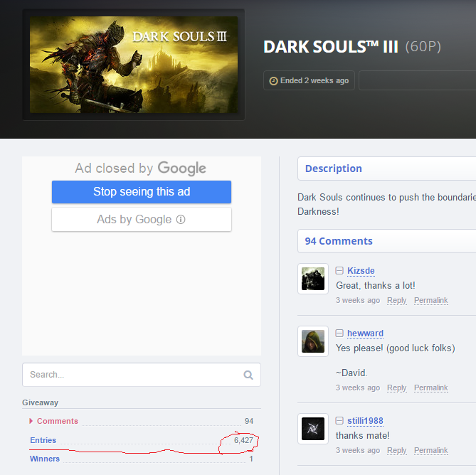
Task: Open stilli1988's profile link
Action: [x=365, y=421]
